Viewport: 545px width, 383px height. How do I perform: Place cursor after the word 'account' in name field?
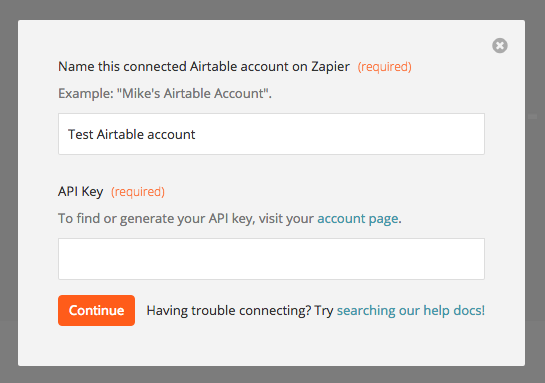pyautogui.click(x=196, y=135)
